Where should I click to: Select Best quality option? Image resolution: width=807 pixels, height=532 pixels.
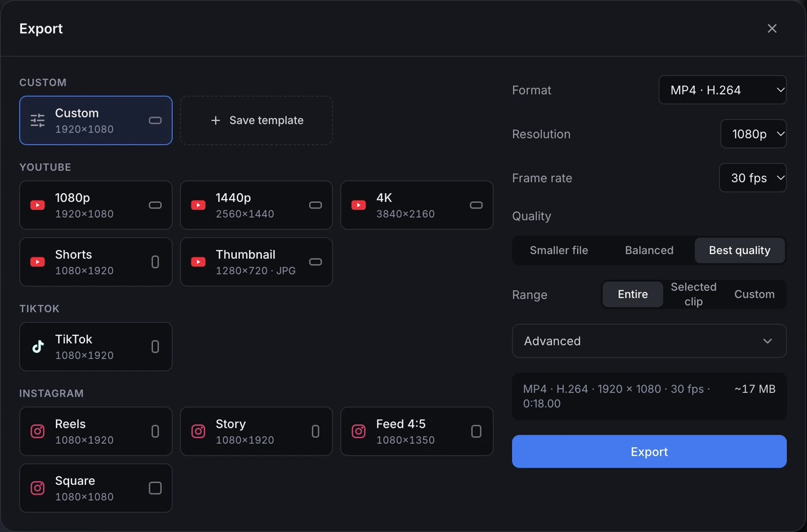(740, 250)
